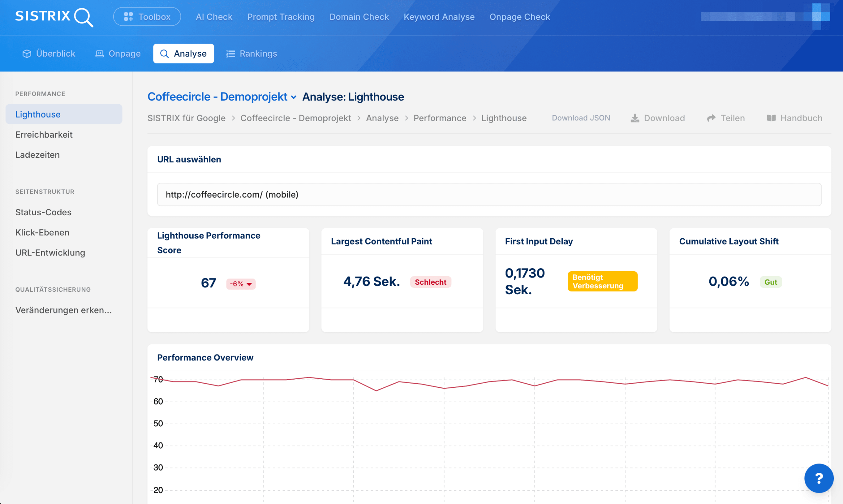Click the 70 axis label on chart
The height and width of the screenshot is (504, 843).
pos(158,379)
